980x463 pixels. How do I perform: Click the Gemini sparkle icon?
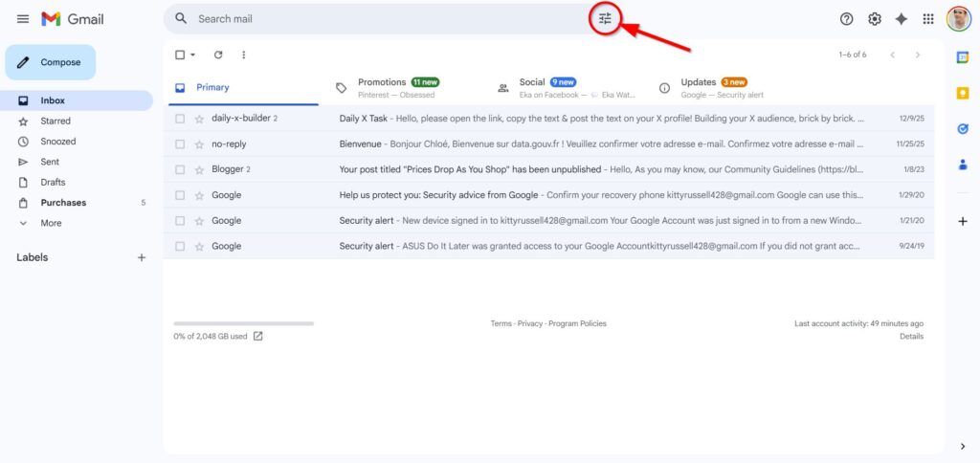pos(901,19)
